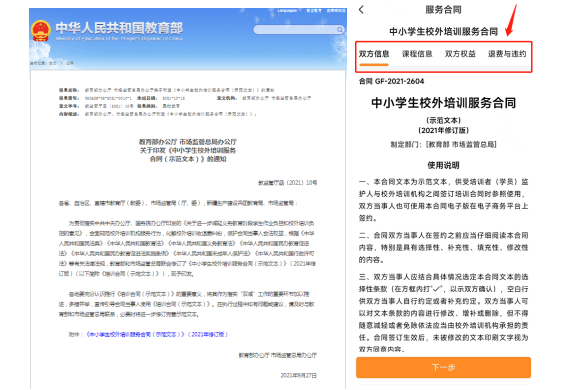
Task: Click the notice title 教育部办公厅 市场监管总局办公厅
Action: [188, 142]
